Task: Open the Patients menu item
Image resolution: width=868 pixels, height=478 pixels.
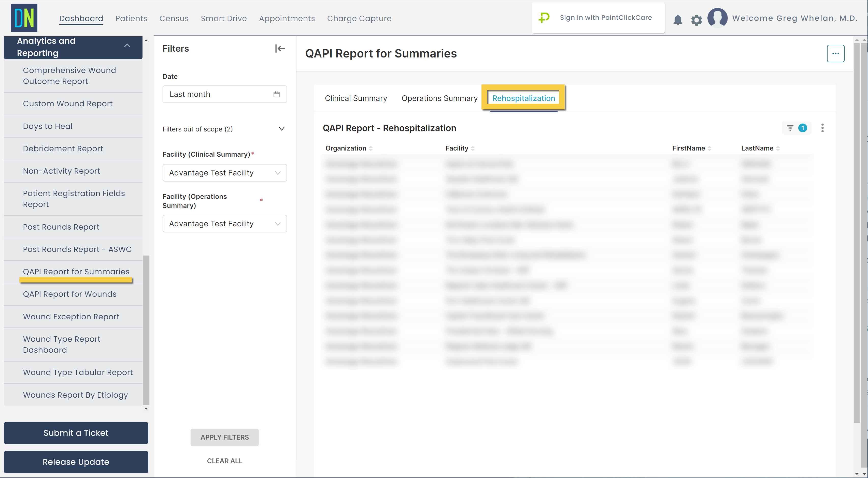Action: coord(131,19)
